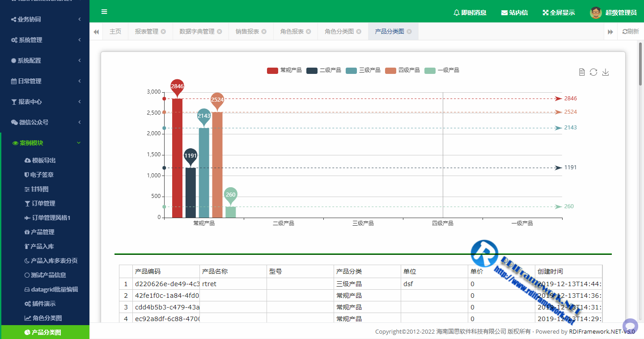Click the green 一级产品 bar 260
Viewport: 644px width, 339px height.
[231, 212]
